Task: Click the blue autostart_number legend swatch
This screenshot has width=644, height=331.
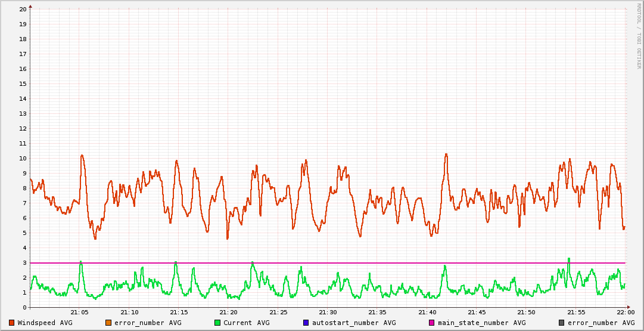Action: click(306, 323)
